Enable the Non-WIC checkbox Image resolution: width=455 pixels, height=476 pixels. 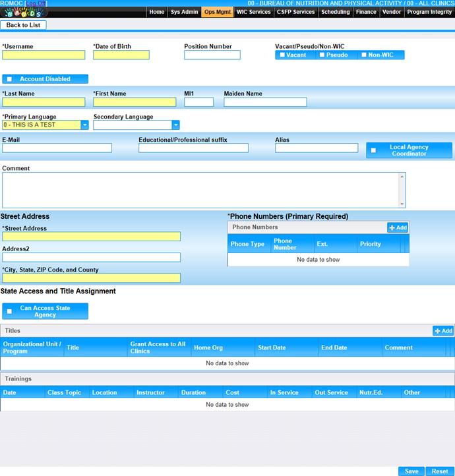click(363, 55)
